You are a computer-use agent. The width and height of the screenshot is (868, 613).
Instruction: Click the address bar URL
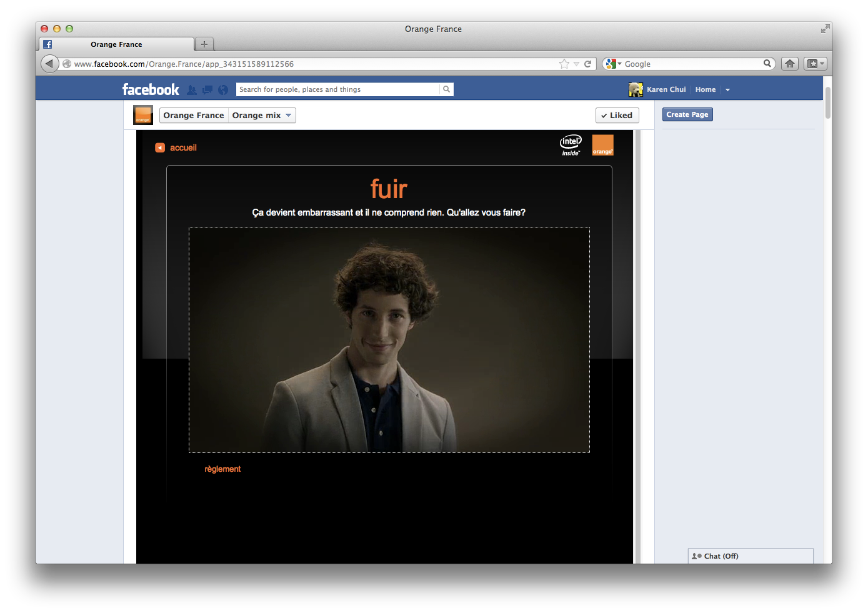point(184,64)
